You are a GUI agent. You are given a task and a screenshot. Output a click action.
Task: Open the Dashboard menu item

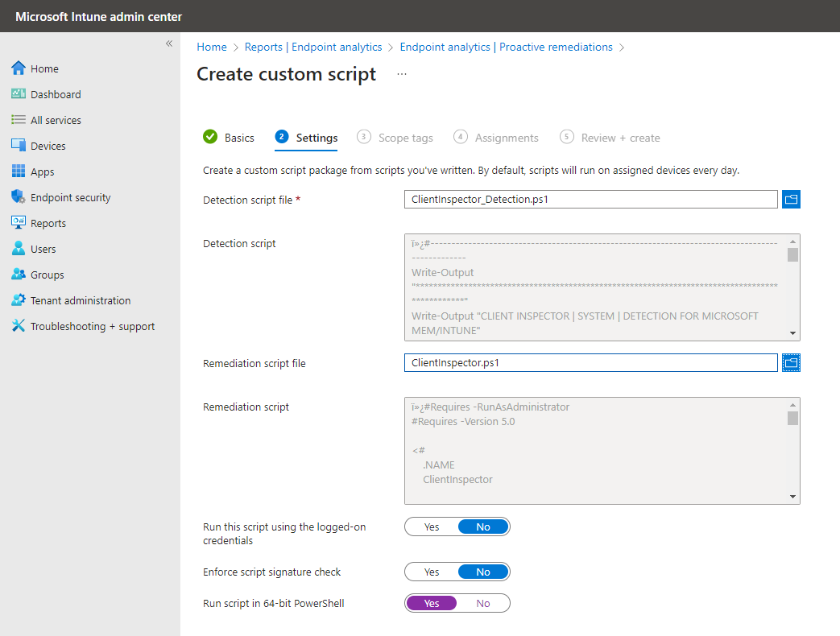click(56, 94)
